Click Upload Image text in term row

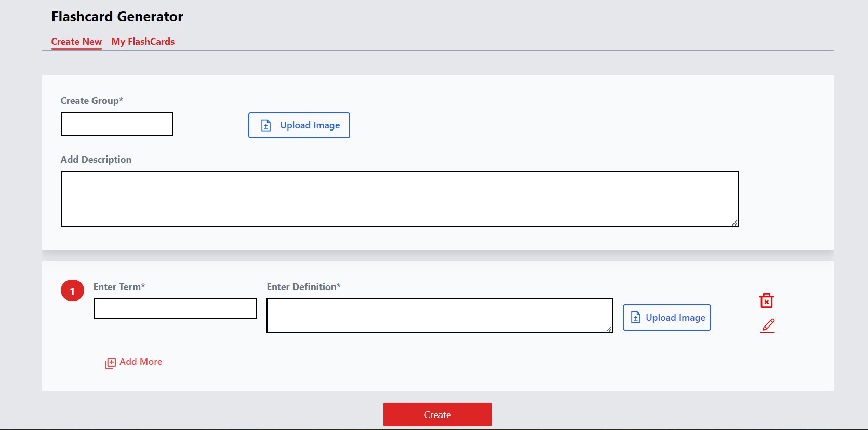click(x=675, y=318)
